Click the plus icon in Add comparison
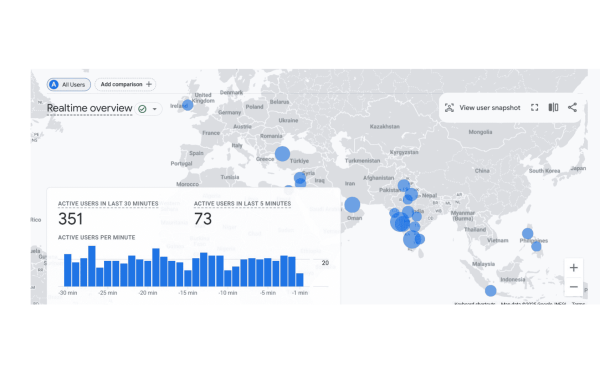Screen dimensions: 600x385 click(x=149, y=84)
